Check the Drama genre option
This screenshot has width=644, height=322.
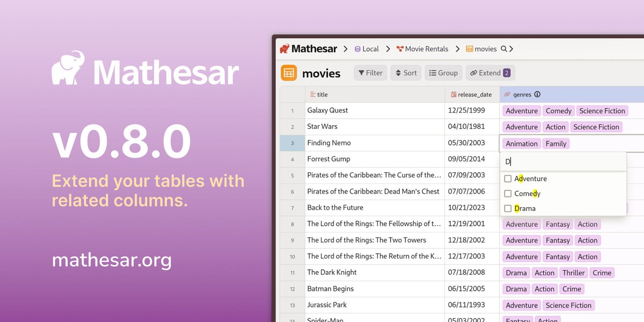pos(508,209)
